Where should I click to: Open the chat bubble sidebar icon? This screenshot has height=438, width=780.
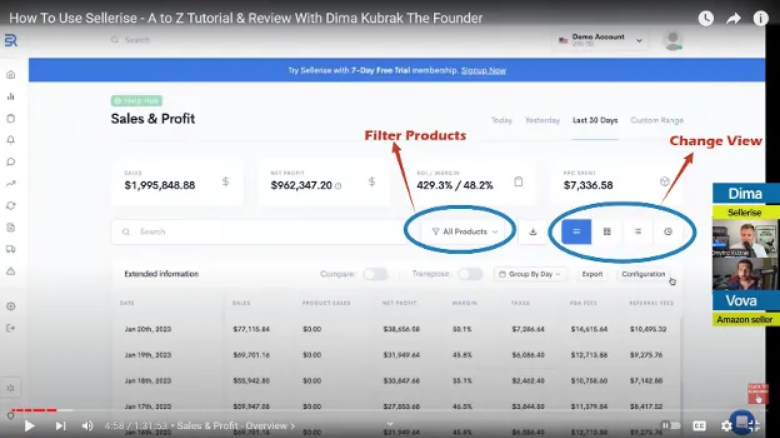(x=10, y=162)
